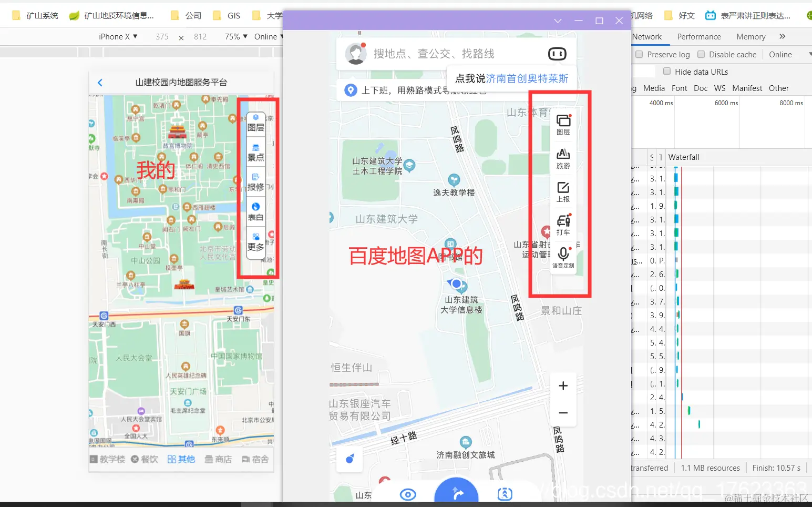This screenshot has width=812, height=507.
Task: Open the 报修 repair report tool
Action: pyautogui.click(x=255, y=181)
